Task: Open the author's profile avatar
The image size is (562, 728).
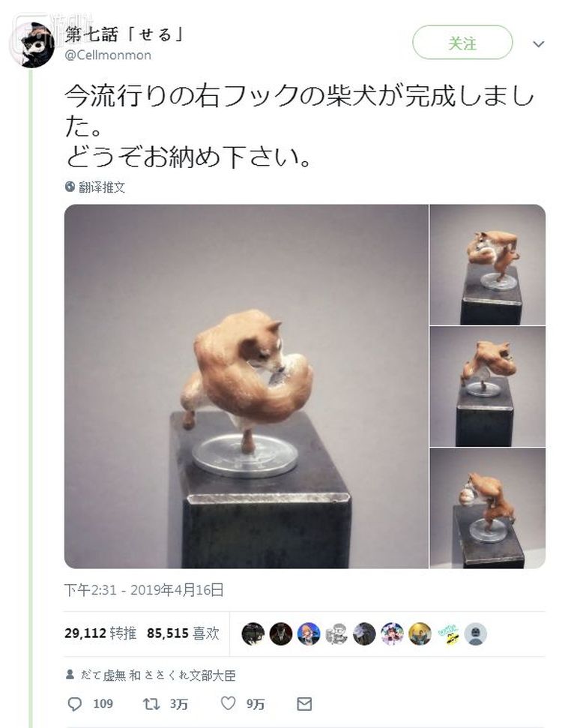Action: pos(37,44)
